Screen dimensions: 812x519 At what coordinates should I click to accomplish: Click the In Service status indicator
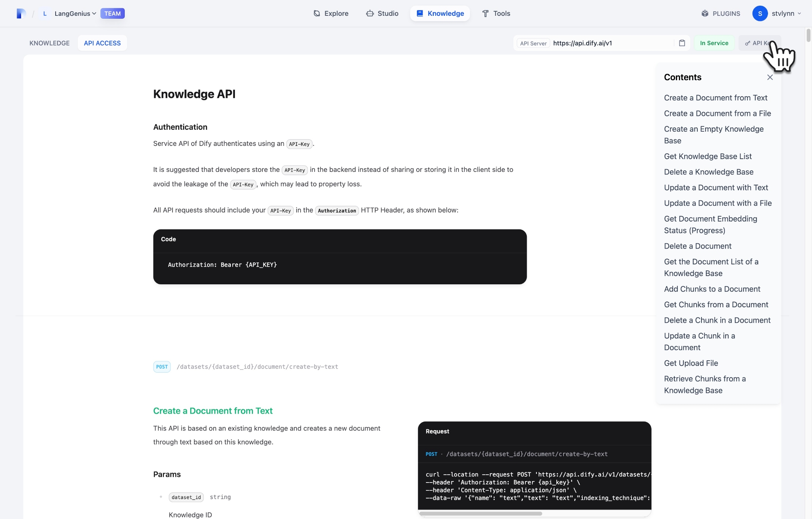714,43
